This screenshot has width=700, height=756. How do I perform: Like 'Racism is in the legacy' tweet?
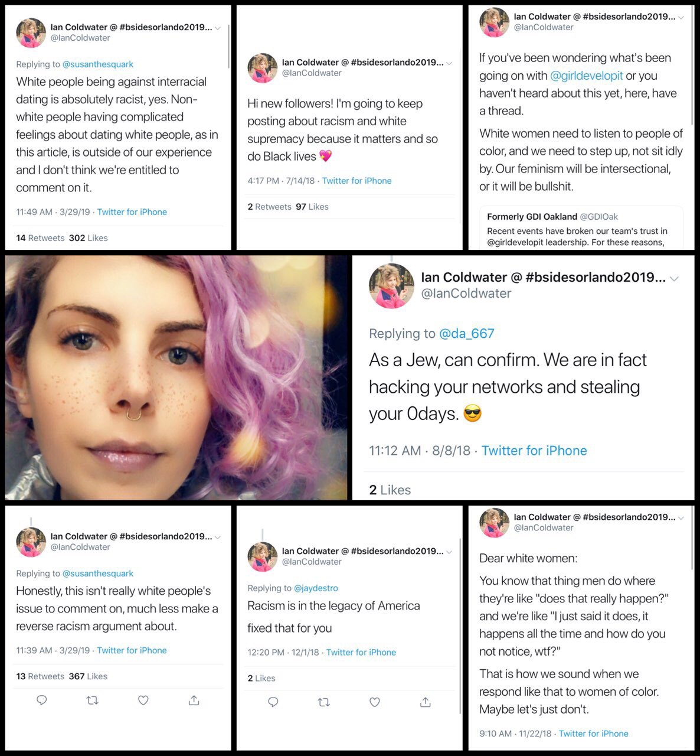point(374,702)
